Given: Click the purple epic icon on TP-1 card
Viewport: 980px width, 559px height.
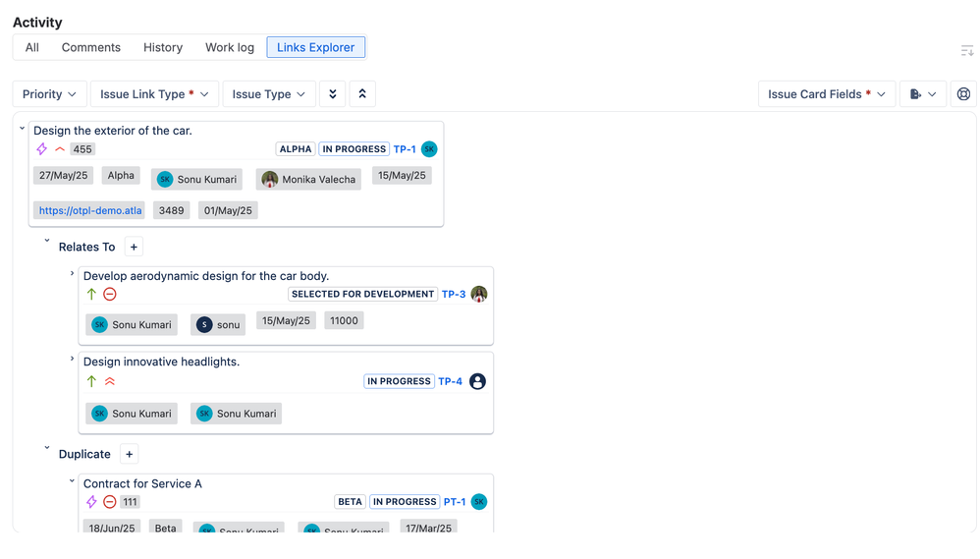Looking at the screenshot, I should [x=42, y=148].
